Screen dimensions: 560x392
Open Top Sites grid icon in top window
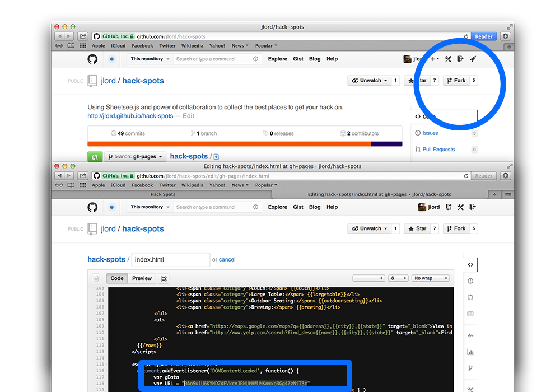[x=83, y=46]
